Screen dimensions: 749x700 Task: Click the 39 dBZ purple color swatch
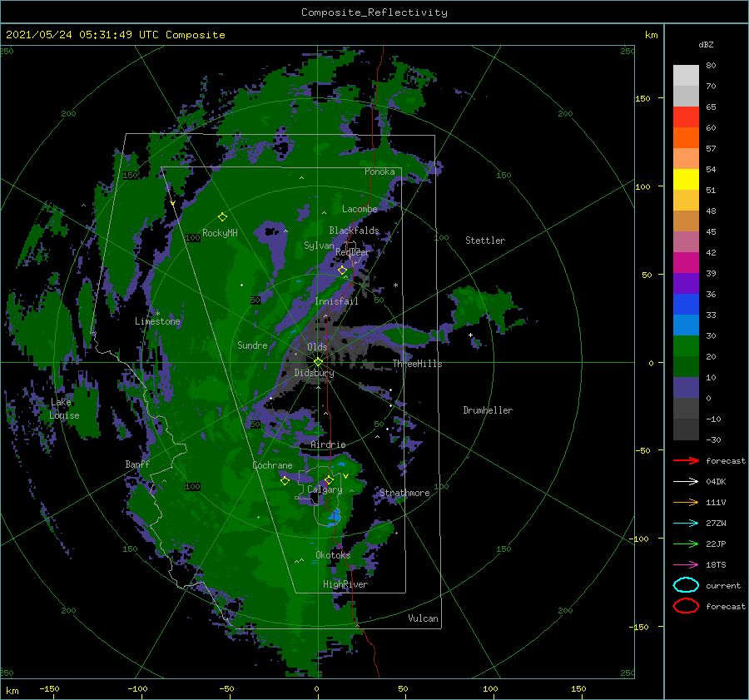click(x=686, y=283)
